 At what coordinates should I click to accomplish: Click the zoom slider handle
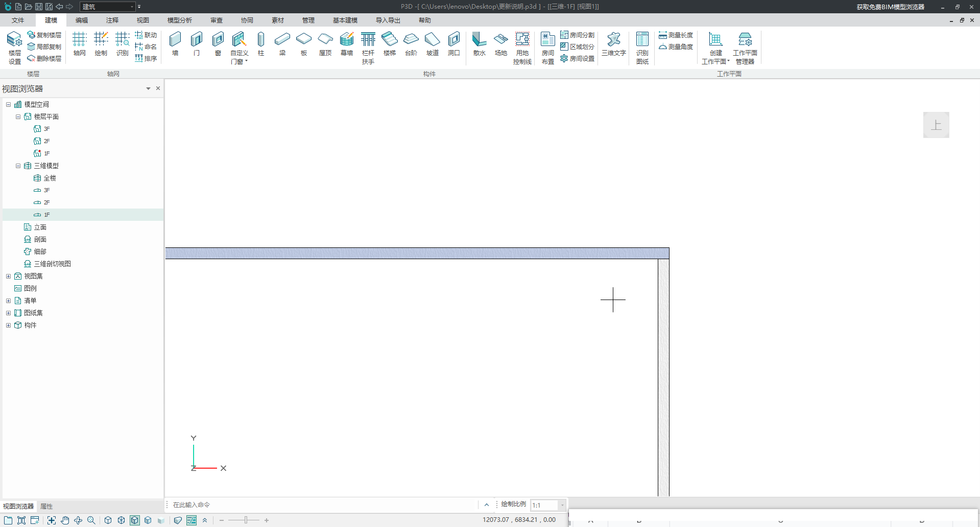(x=246, y=520)
